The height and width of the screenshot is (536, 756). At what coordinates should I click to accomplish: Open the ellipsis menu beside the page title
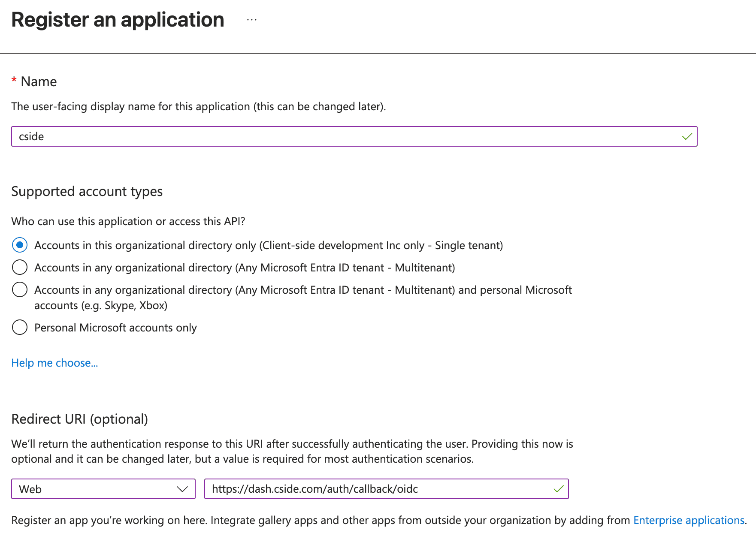251,19
